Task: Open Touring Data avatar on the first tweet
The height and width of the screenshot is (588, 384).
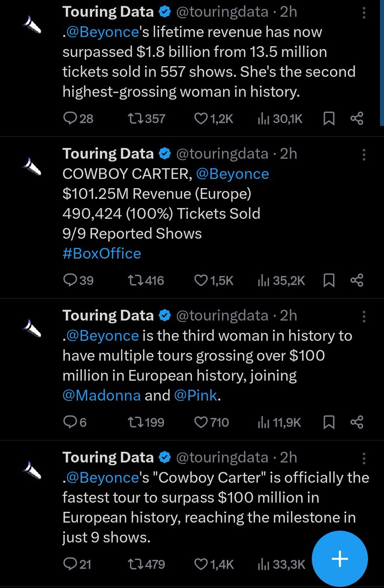Action: (34, 25)
